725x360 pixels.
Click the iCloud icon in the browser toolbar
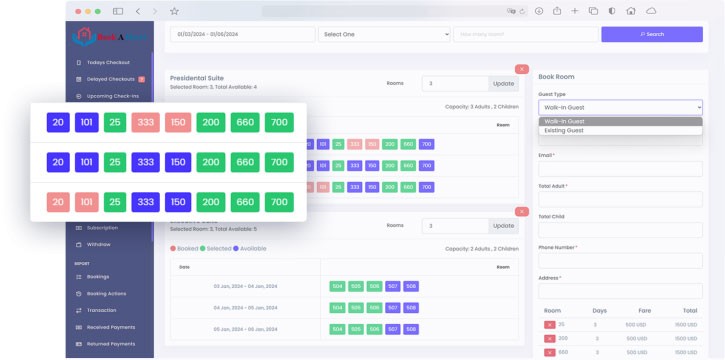pyautogui.click(x=651, y=11)
